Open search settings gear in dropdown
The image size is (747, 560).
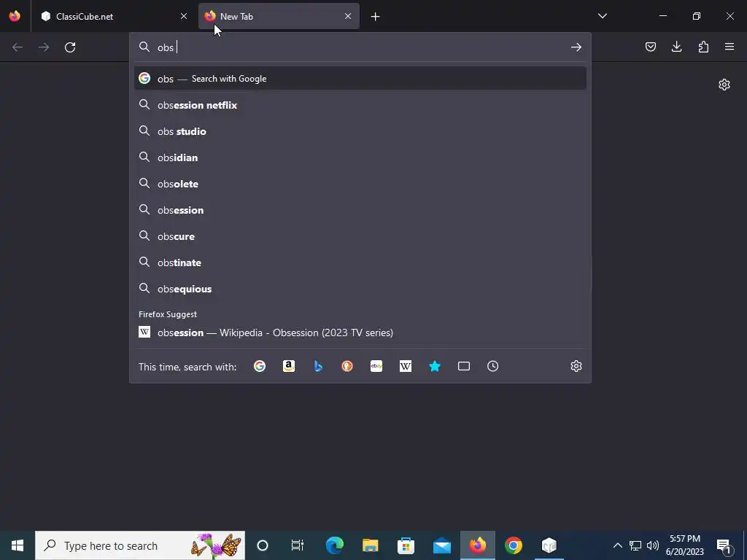point(576,366)
